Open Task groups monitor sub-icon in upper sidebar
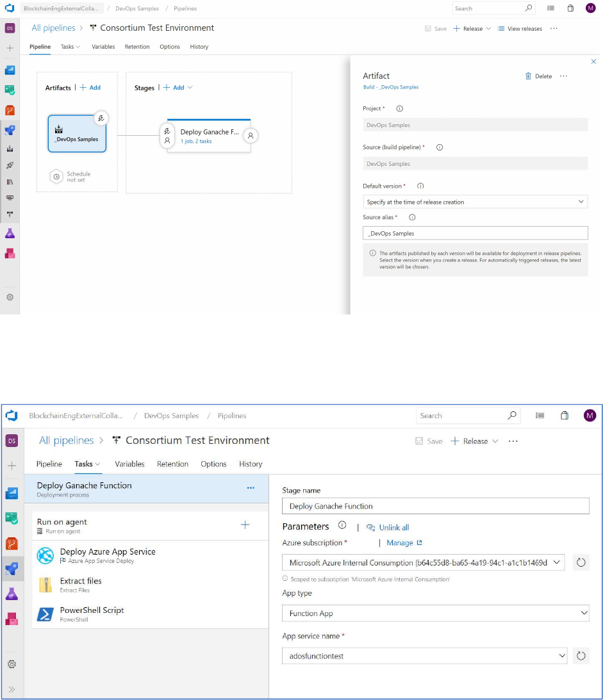 [x=10, y=198]
